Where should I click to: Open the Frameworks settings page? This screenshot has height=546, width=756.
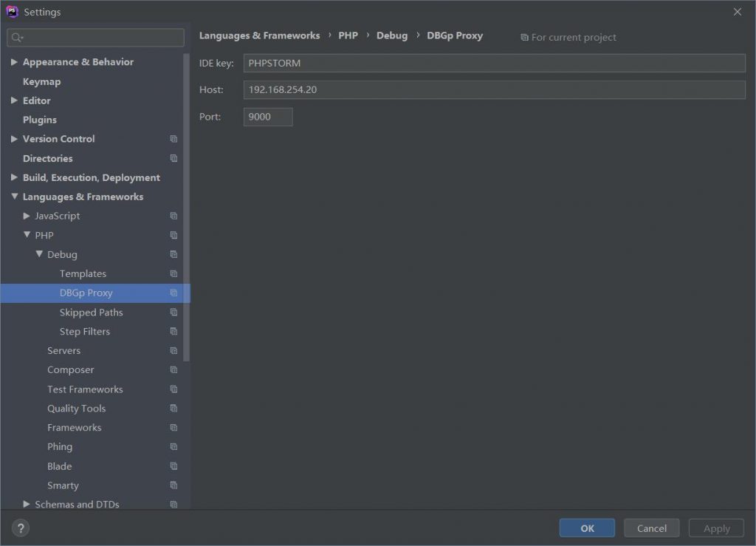[75, 428]
